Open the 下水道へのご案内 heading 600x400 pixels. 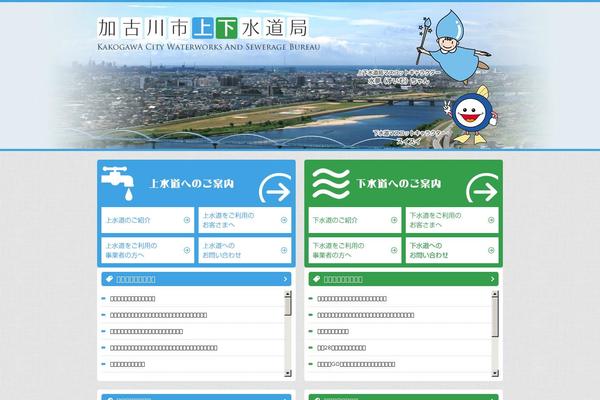pyautogui.click(x=399, y=184)
